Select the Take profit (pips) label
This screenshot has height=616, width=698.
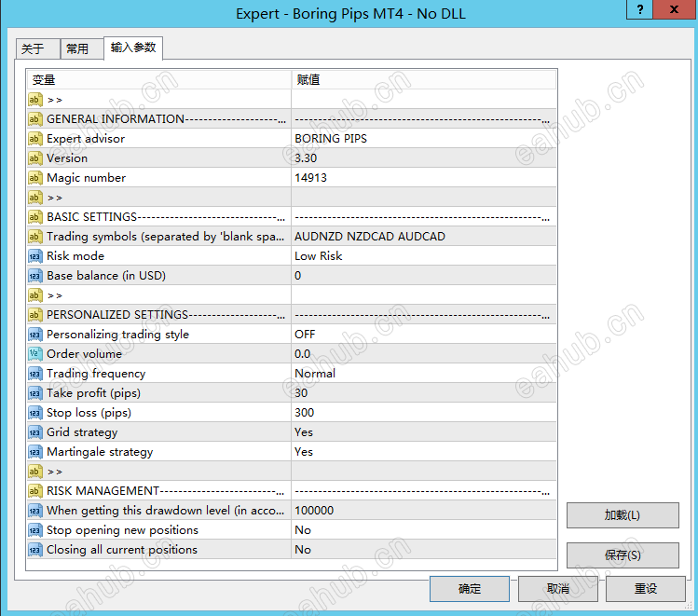pos(93,393)
